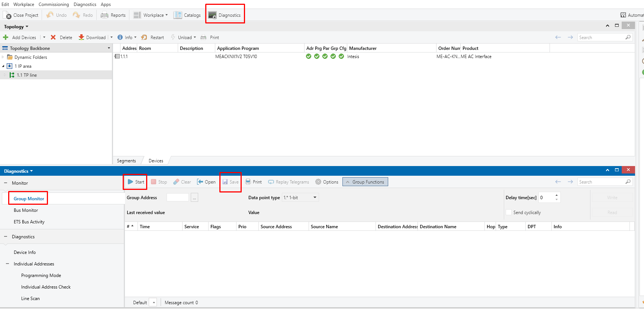Screen dimensions: 644x309
Task: Collapse the Individual Addresses group
Action: click(7, 264)
